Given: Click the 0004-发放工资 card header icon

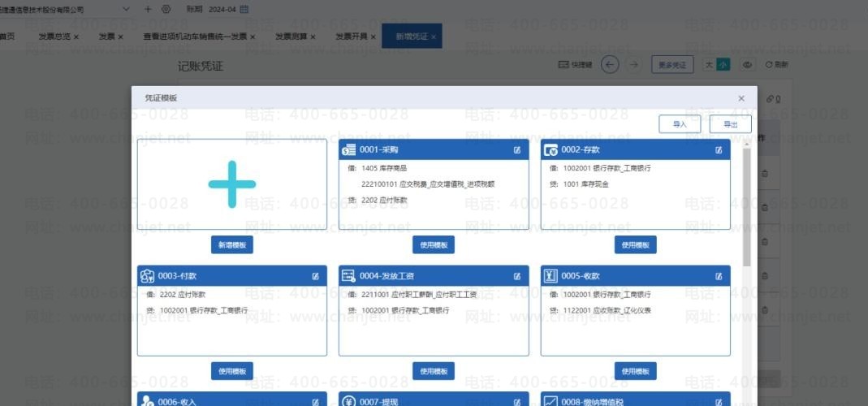Looking at the screenshot, I should (x=349, y=276).
